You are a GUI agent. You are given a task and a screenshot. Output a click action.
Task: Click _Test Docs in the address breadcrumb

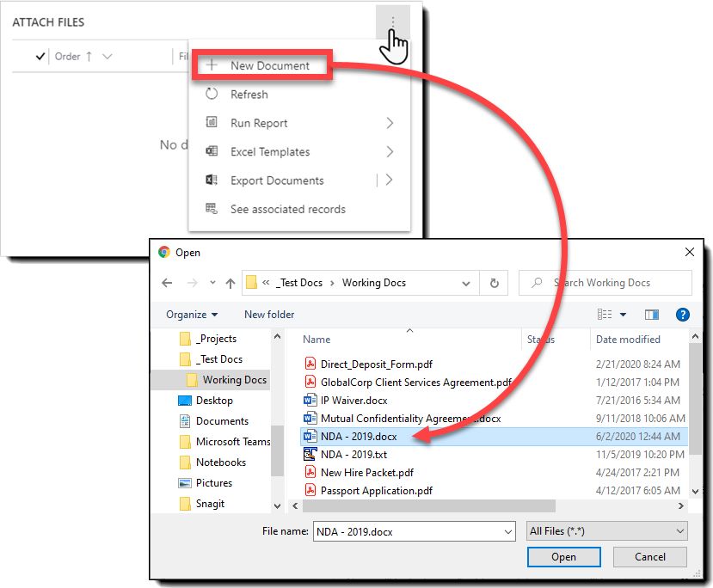(299, 283)
